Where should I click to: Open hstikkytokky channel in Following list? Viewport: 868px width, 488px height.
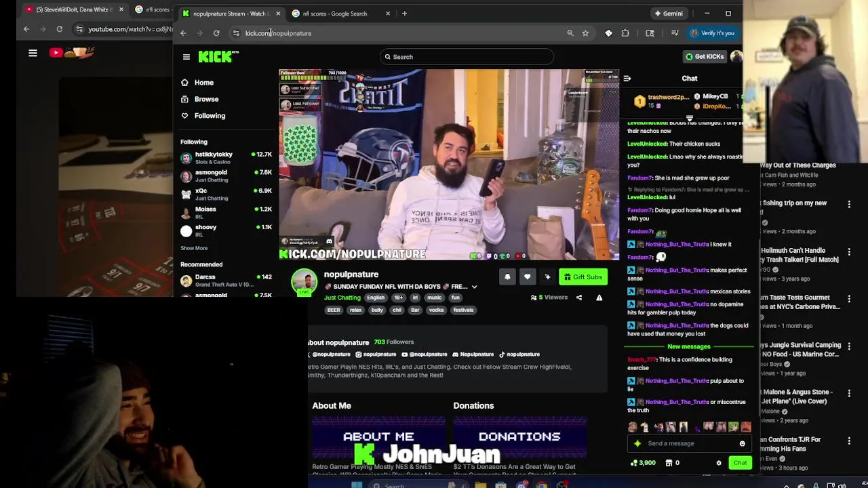[226, 158]
